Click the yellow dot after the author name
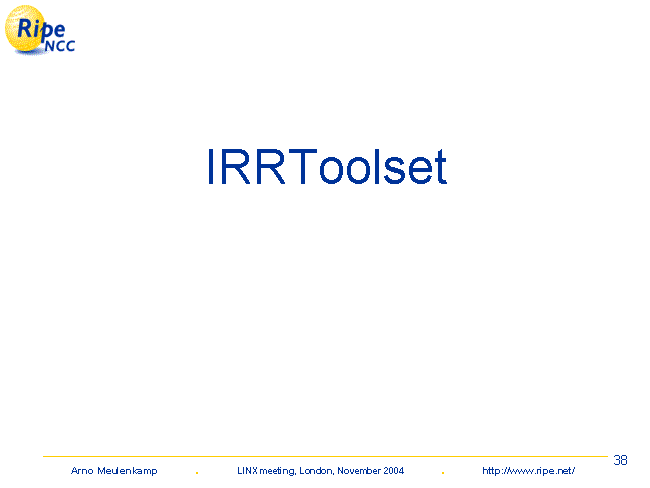 pos(196,472)
